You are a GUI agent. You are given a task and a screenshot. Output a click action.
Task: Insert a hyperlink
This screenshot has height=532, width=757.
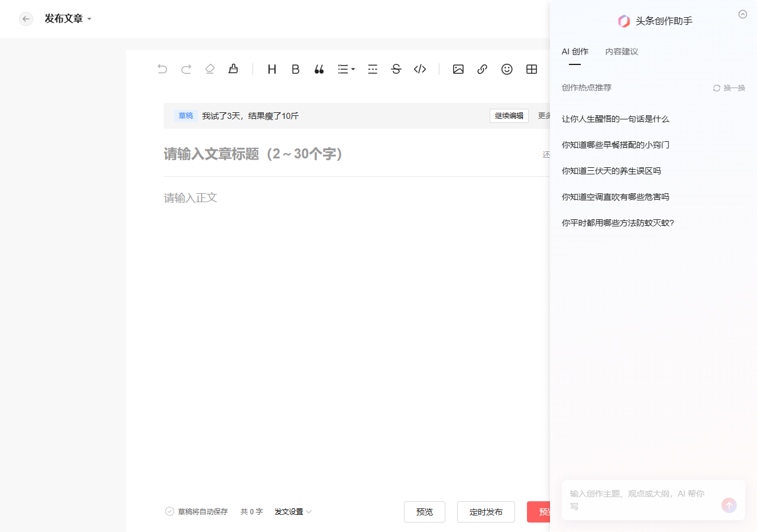point(482,69)
